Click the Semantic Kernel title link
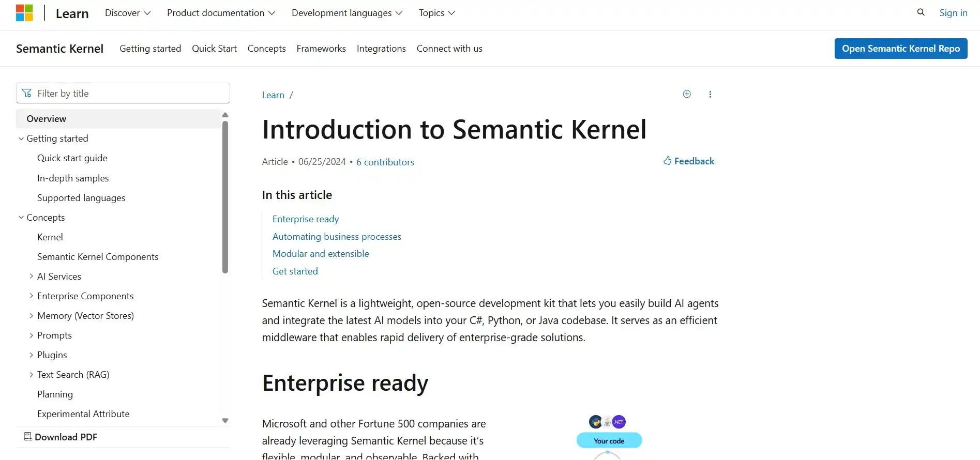The image size is (980, 460). [60, 49]
